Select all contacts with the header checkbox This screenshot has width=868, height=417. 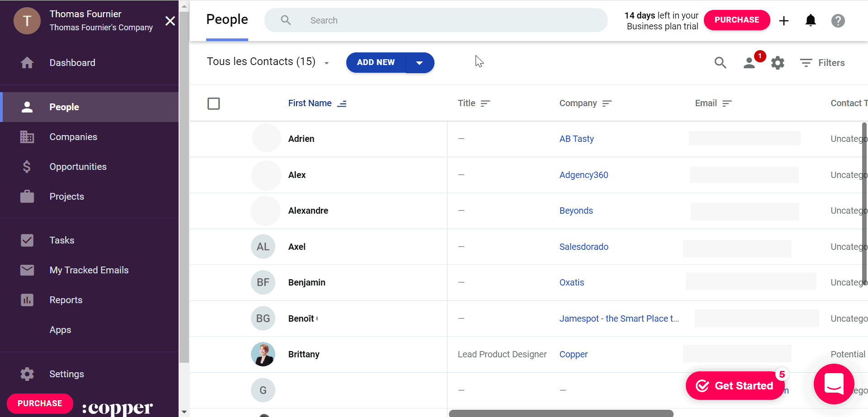click(x=214, y=103)
